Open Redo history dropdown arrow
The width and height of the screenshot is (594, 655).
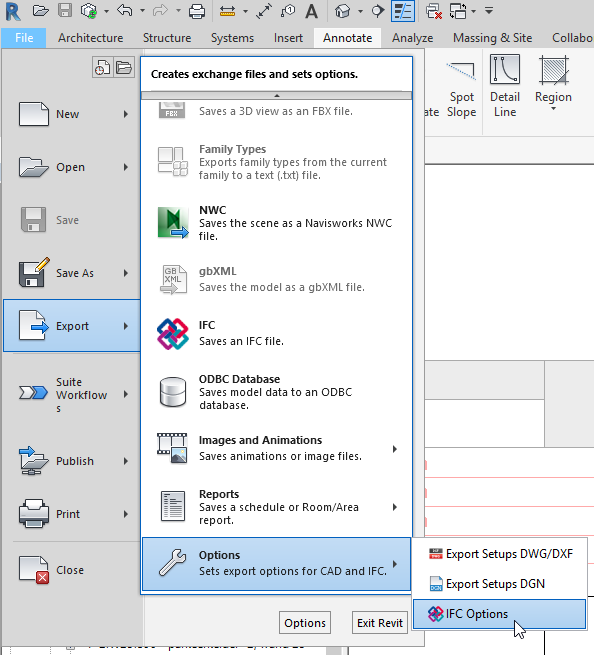point(178,11)
